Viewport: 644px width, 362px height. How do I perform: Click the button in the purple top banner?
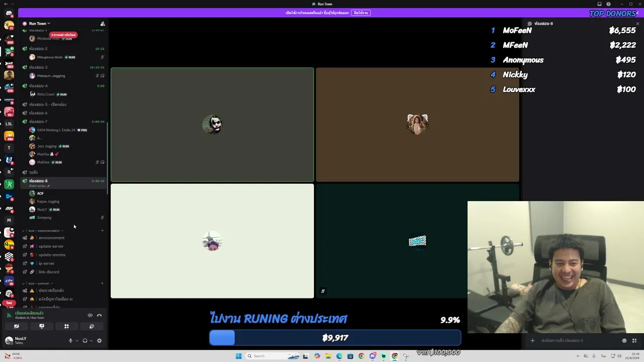[361, 13]
